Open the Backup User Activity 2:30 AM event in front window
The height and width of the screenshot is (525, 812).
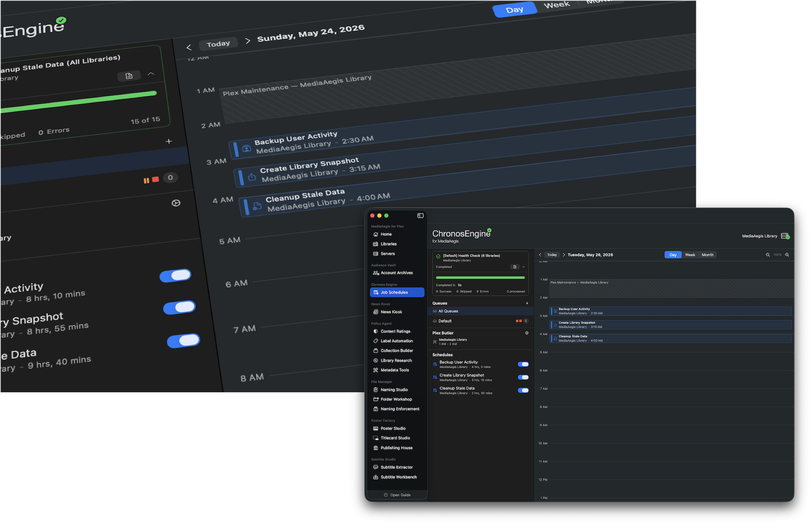671,311
